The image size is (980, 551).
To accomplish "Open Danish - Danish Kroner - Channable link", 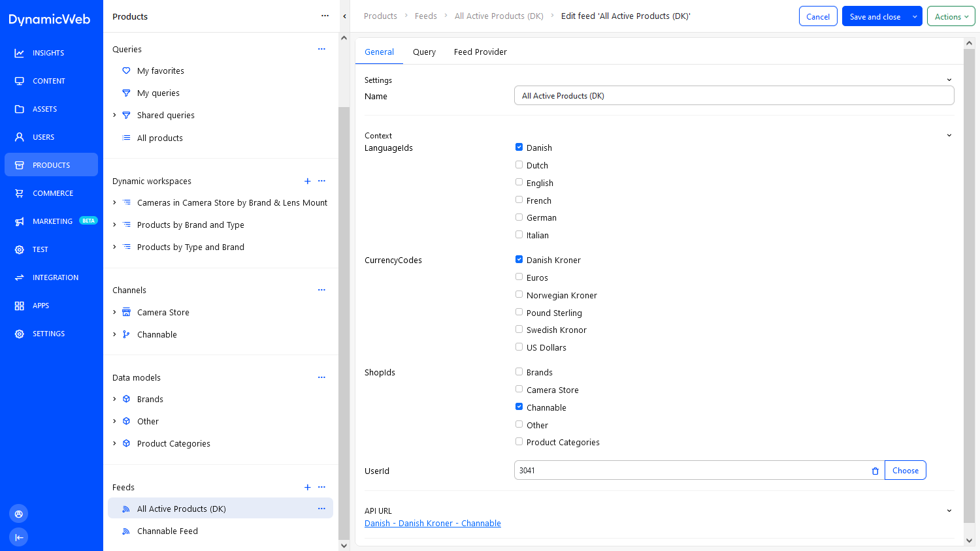I will point(433,523).
